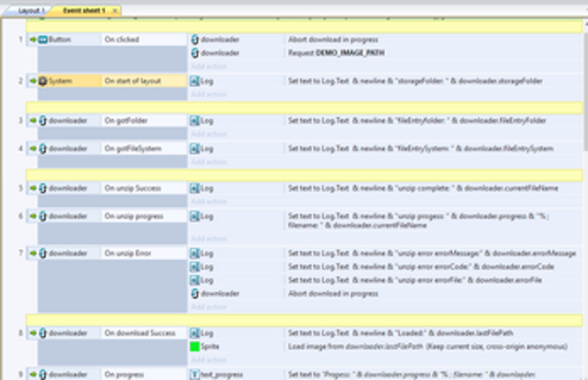
Task: Click Log icon in the unzip complete action
Action: (x=194, y=188)
